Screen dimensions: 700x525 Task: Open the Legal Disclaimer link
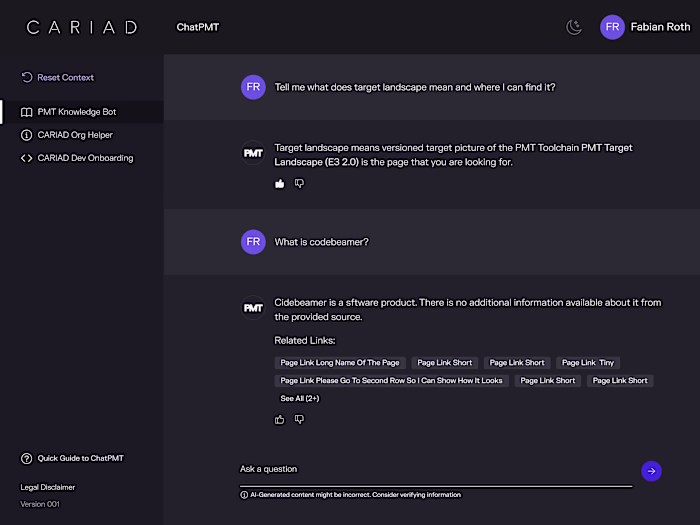tap(48, 487)
